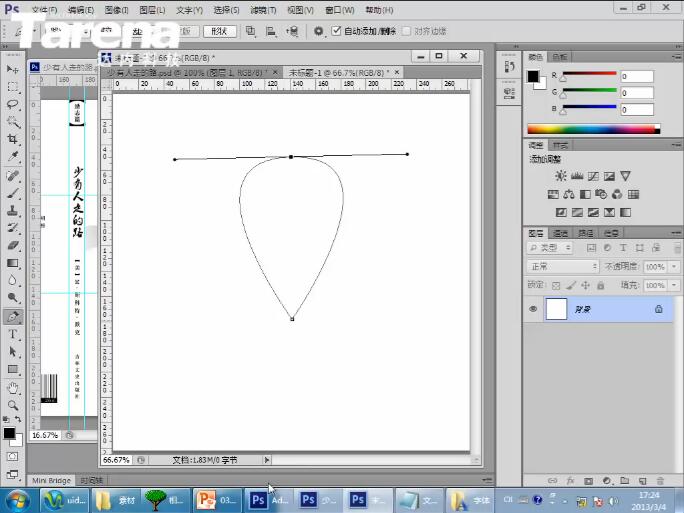Screen dimensions: 684x513
Task: Toggle lock transparent pixels icon
Action: (x=556, y=286)
